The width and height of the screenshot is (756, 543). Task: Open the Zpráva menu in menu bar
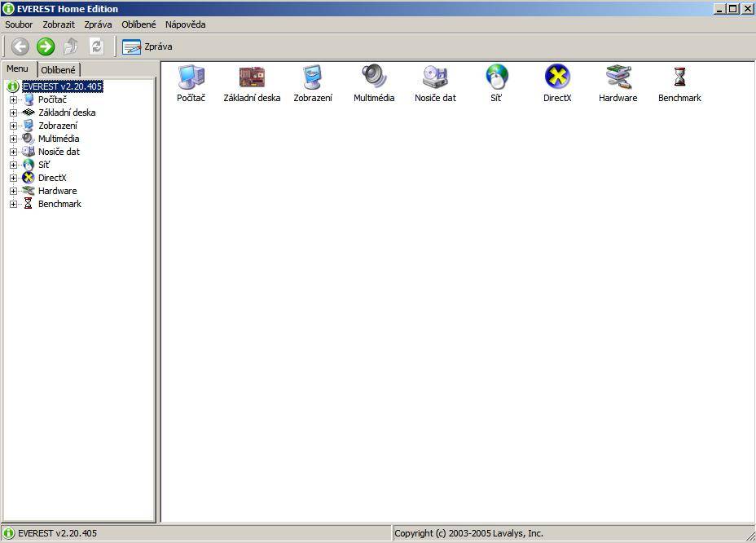pos(98,24)
